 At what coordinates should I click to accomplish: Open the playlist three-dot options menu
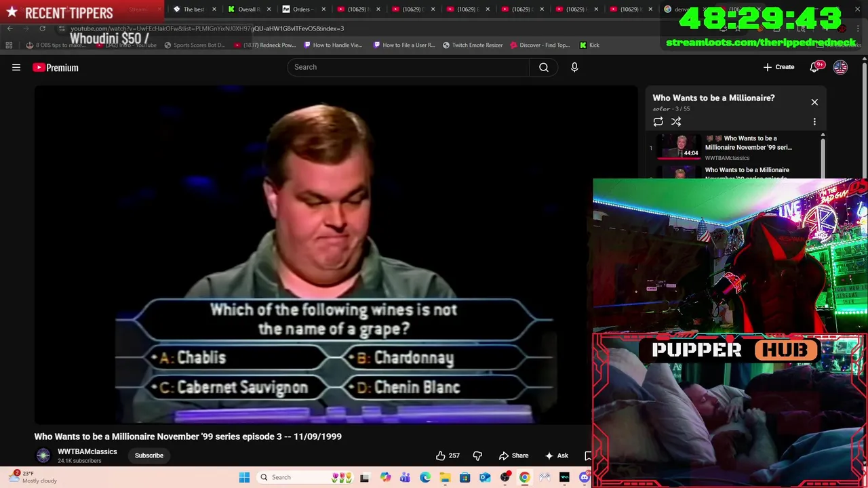[814, 122]
